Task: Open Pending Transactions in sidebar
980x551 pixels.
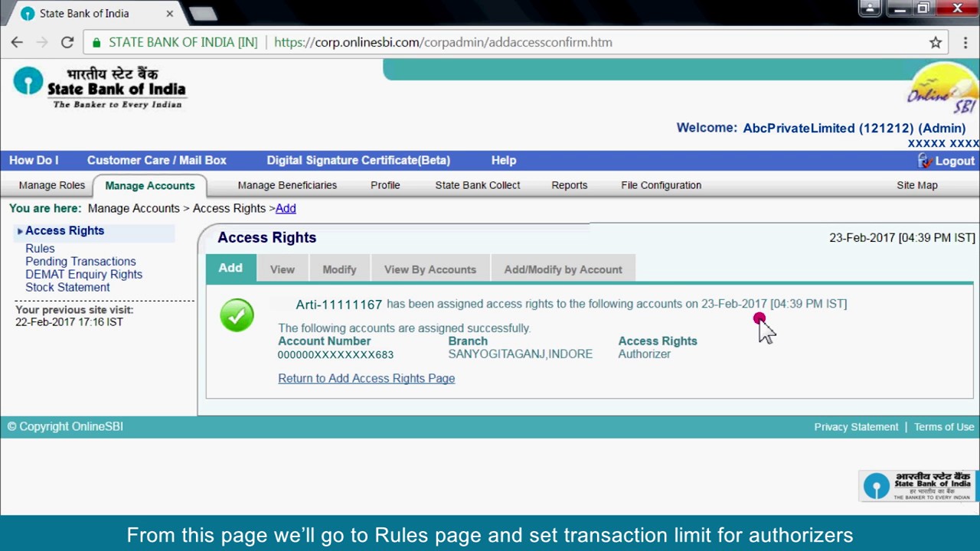Action: 80,262
